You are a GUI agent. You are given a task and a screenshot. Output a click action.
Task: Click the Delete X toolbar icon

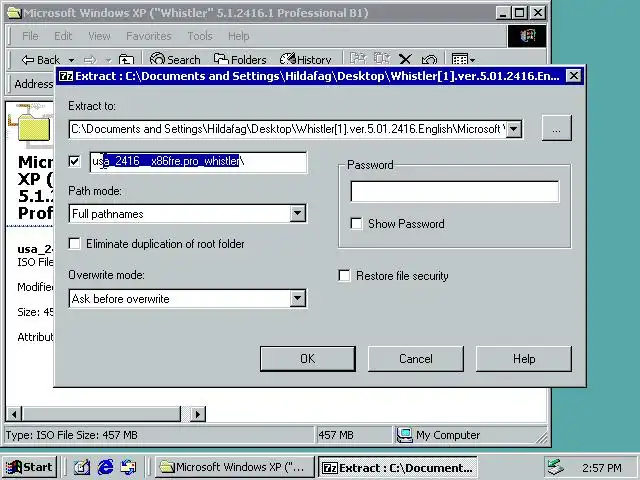[405, 60]
